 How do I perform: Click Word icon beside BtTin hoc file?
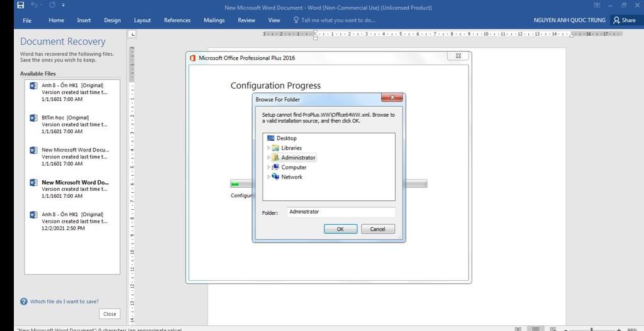pyautogui.click(x=34, y=118)
